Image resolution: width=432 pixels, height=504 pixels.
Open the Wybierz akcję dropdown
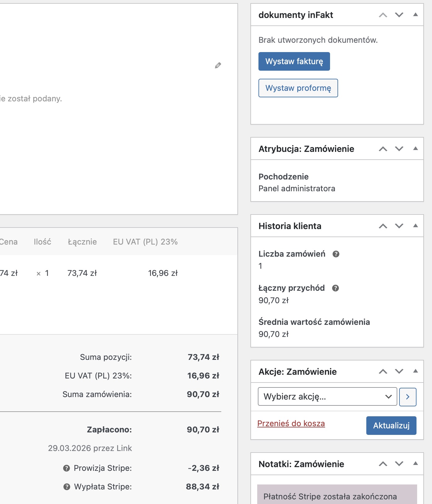click(327, 396)
